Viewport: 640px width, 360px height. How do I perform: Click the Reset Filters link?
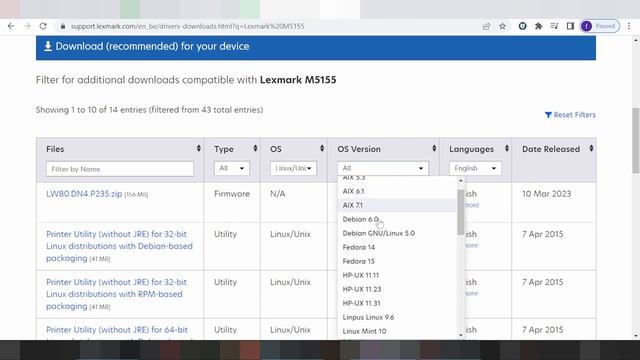[x=570, y=115]
